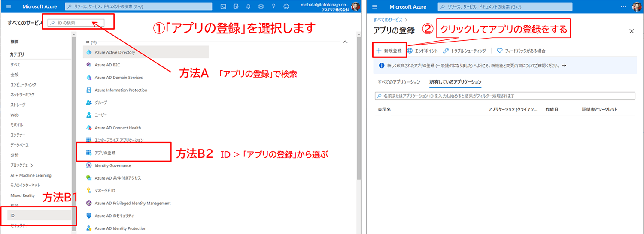Follow the すべてのサービス breadcrumb link
Viewport: 644px width, 234px height.
pos(388,20)
